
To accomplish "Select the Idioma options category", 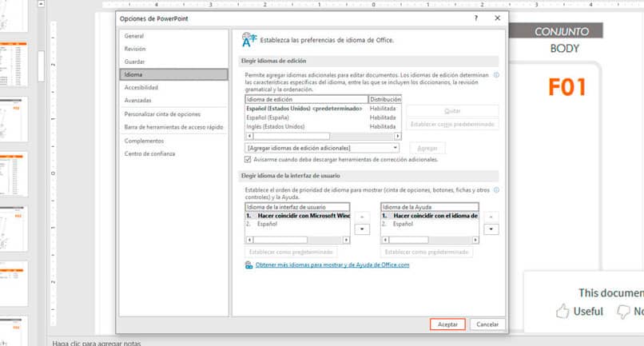I will [x=173, y=74].
